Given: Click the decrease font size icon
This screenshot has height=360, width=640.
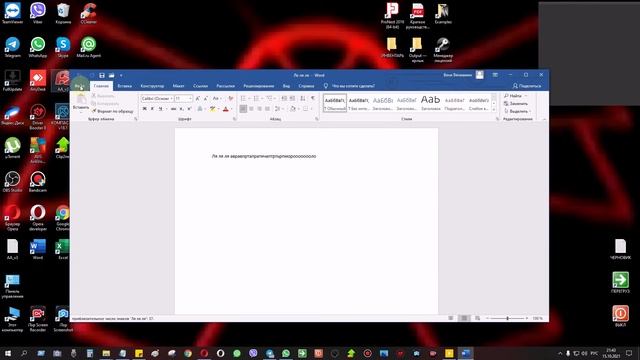Looking at the screenshot, I should pos(205,98).
